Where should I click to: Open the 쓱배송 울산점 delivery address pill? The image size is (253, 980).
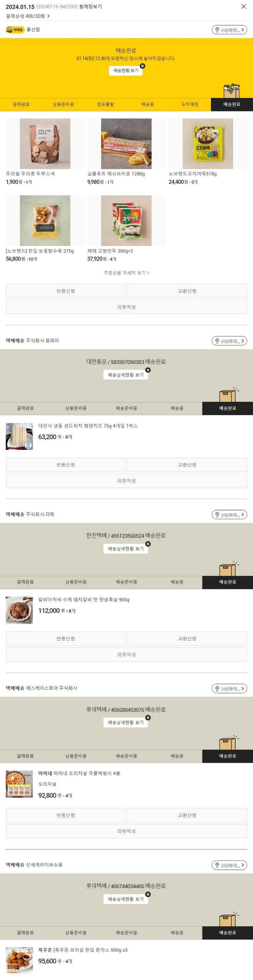(229, 30)
